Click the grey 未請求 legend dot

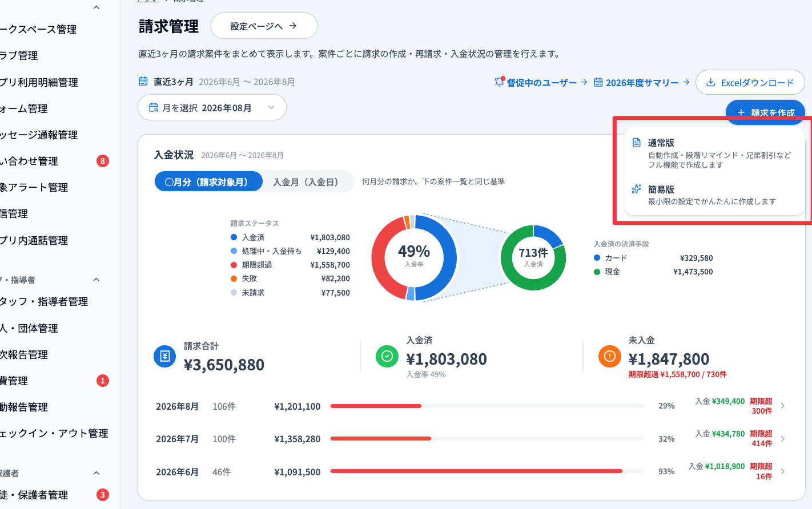[x=234, y=293]
